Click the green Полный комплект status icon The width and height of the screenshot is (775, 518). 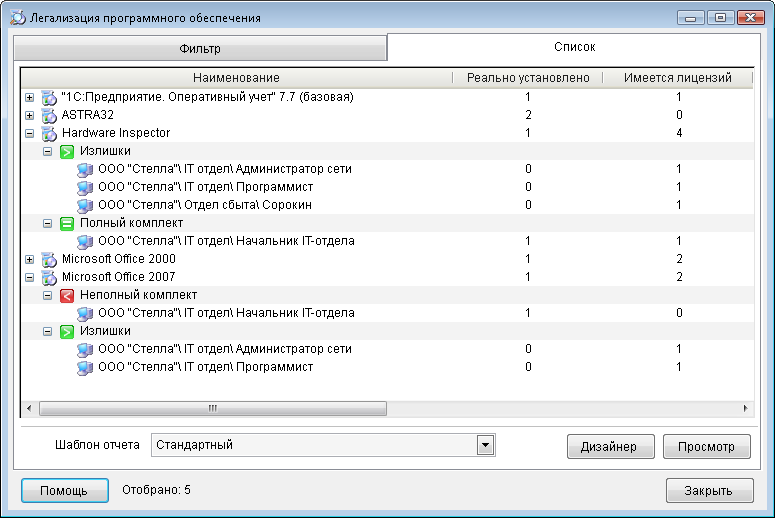pos(67,223)
